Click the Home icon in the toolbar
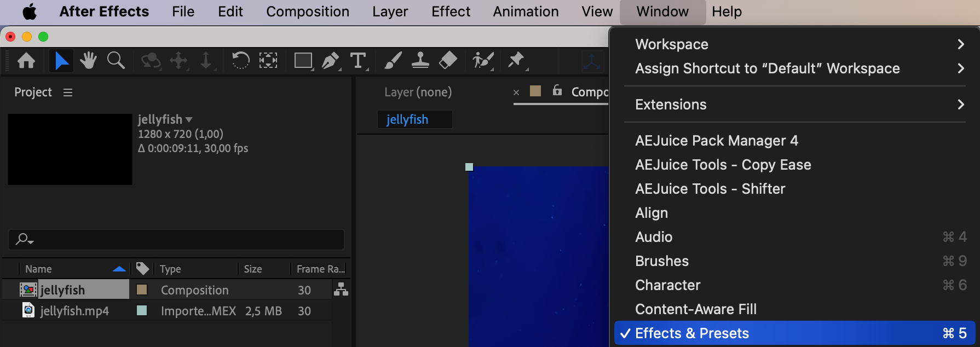The image size is (980, 347). [x=26, y=61]
